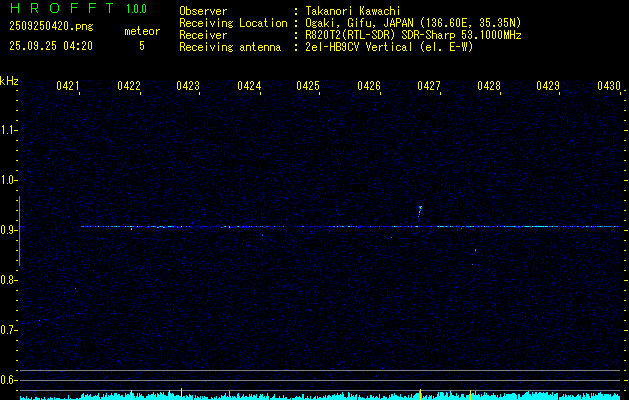The image size is (629, 400).
Task: Click the Observer field label
Action: [203, 11]
